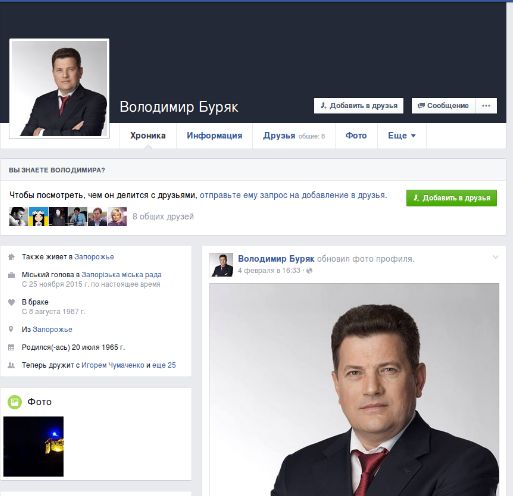Click the friends icon beside Теперь дружит
Image resolution: width=513 pixels, height=496 pixels.
11,365
